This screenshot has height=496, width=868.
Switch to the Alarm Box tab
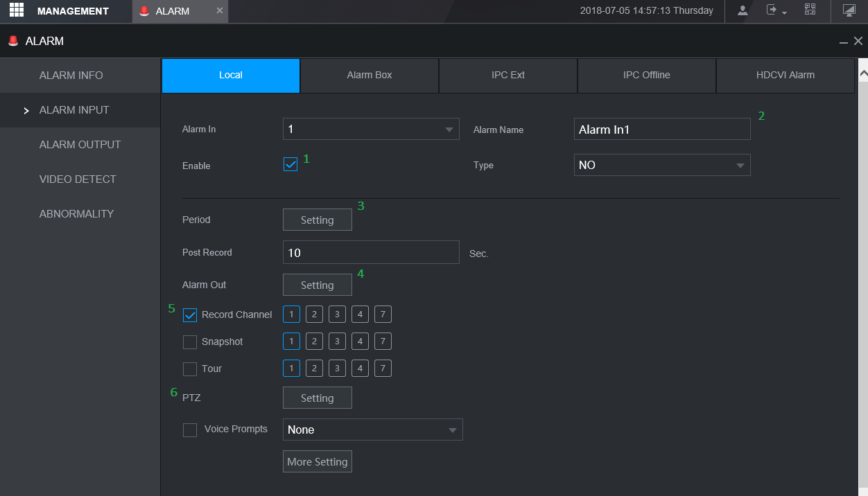coord(370,75)
